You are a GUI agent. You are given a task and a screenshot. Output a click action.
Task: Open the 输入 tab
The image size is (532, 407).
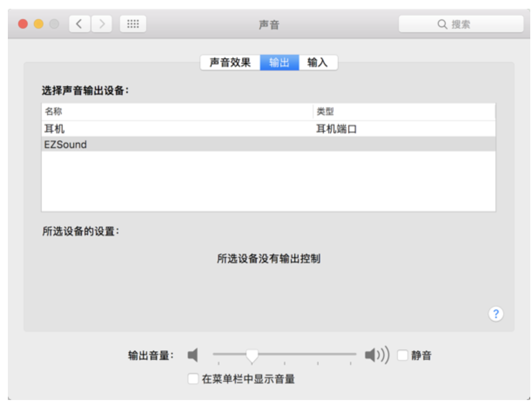coord(317,63)
